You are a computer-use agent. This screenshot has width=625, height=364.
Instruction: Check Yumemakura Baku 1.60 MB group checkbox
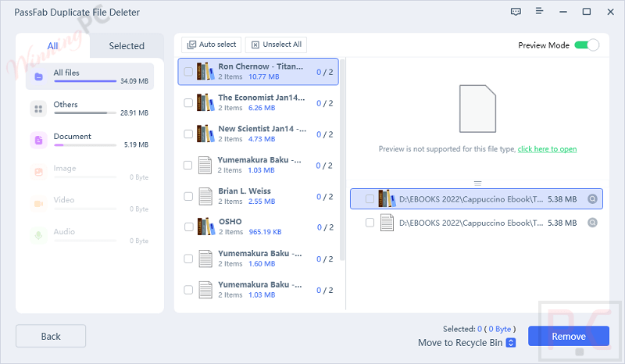[x=188, y=259]
